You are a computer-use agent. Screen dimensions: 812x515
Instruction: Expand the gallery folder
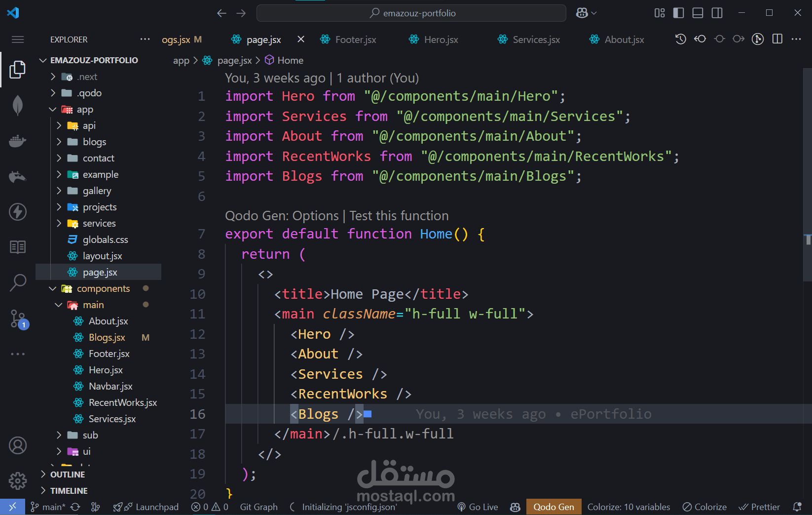[x=59, y=191]
